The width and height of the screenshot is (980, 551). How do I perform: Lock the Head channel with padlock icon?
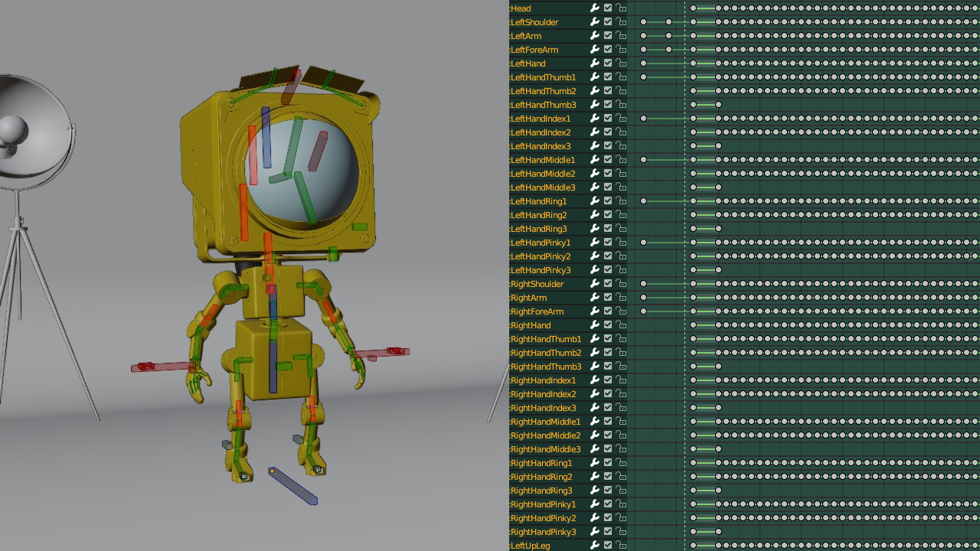coord(621,8)
